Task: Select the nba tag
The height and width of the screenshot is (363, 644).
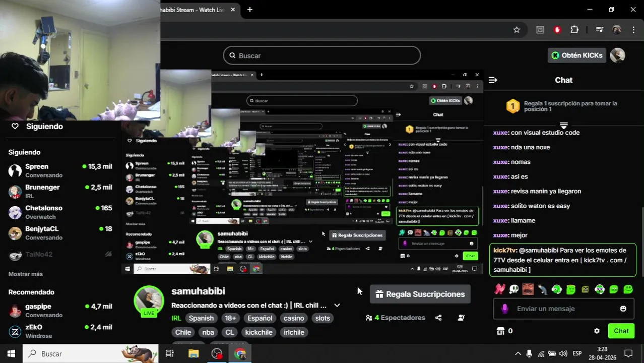Action: click(x=208, y=332)
